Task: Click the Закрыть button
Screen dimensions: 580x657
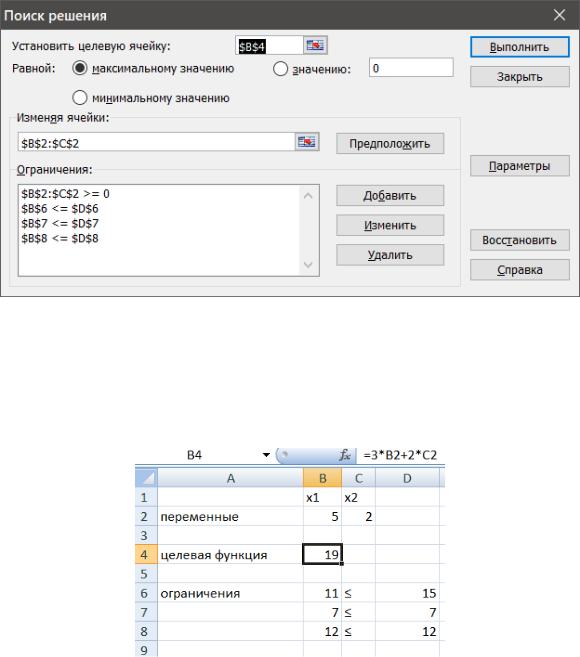Action: (520, 77)
